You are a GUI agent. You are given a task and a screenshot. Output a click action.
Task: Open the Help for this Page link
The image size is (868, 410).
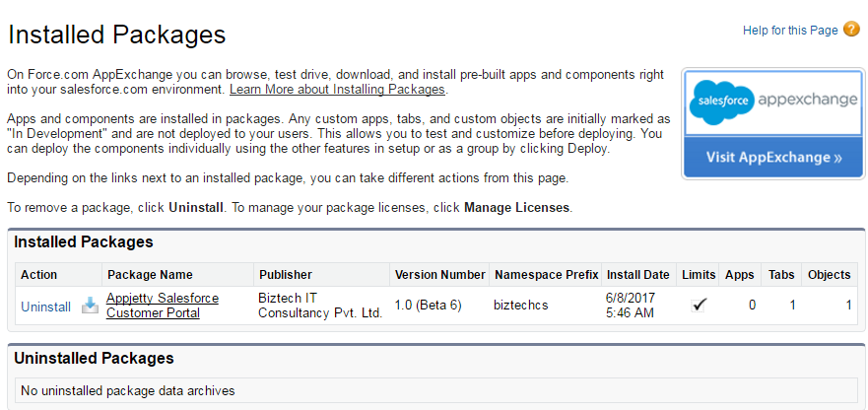click(789, 31)
